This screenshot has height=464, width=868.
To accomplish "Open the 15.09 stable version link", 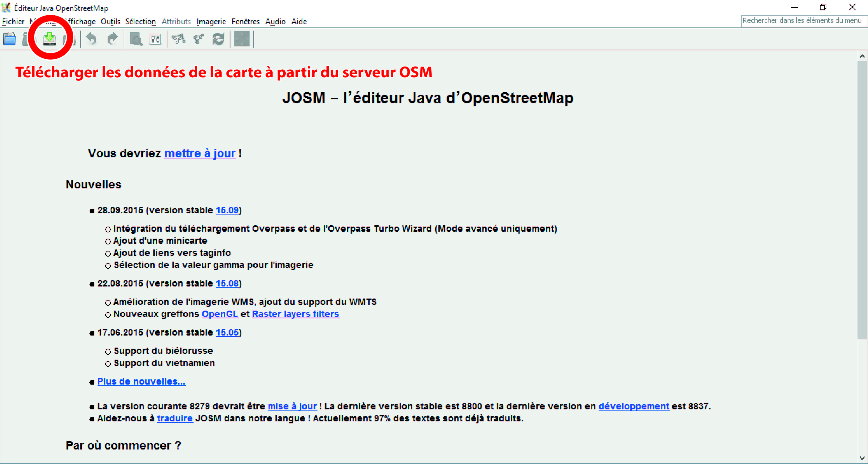I will (227, 210).
